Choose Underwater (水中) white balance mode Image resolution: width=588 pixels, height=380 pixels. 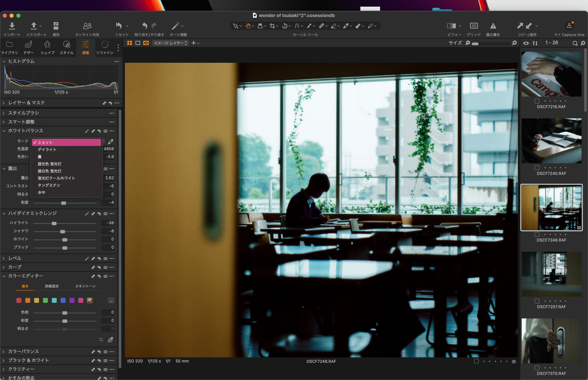click(x=67, y=193)
